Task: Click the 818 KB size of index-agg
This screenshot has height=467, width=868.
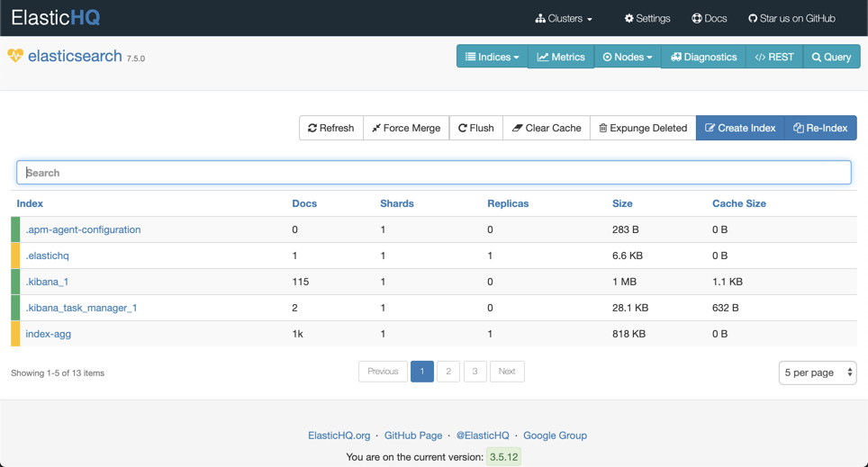Action: [x=628, y=334]
